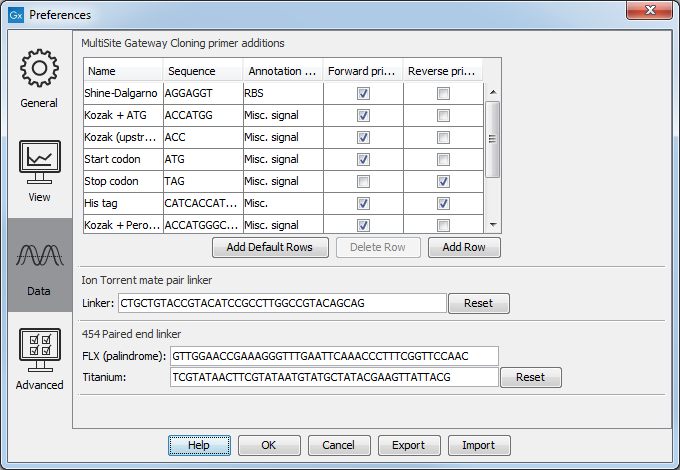Toggle Forward primer for Kozak (upstr… row
Image resolution: width=680 pixels, height=470 pixels.
(363, 137)
